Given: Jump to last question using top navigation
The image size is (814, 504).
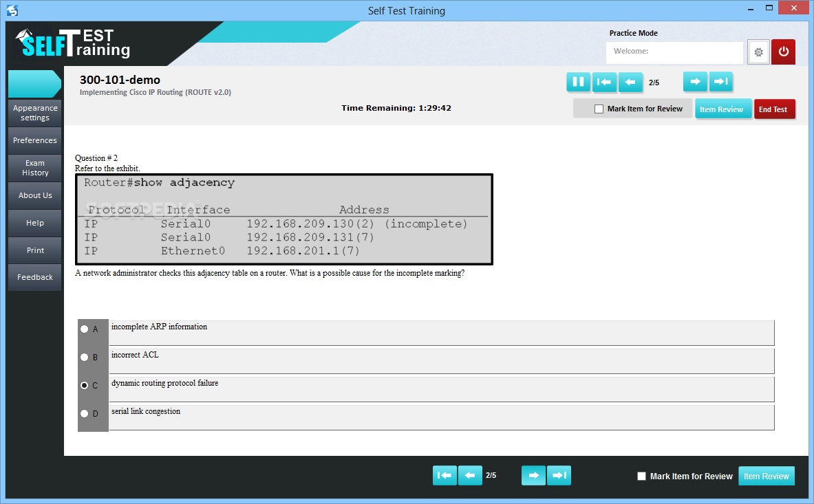Looking at the screenshot, I should (720, 82).
